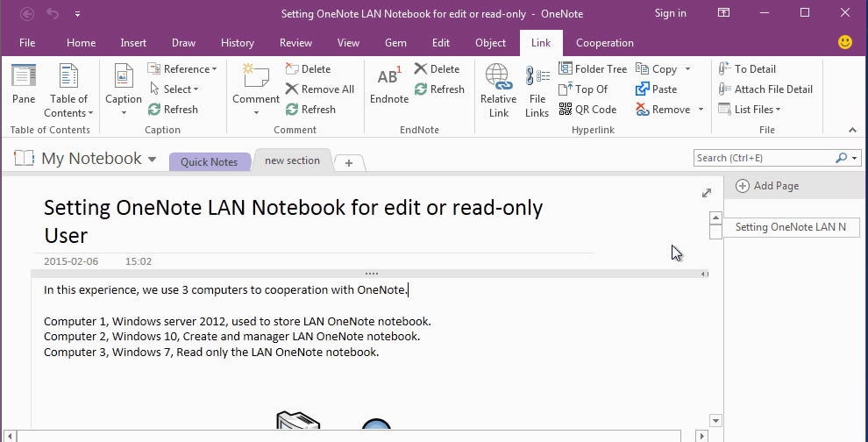Delete comment in the Comment group
This screenshot has height=442, width=868.
click(x=309, y=68)
